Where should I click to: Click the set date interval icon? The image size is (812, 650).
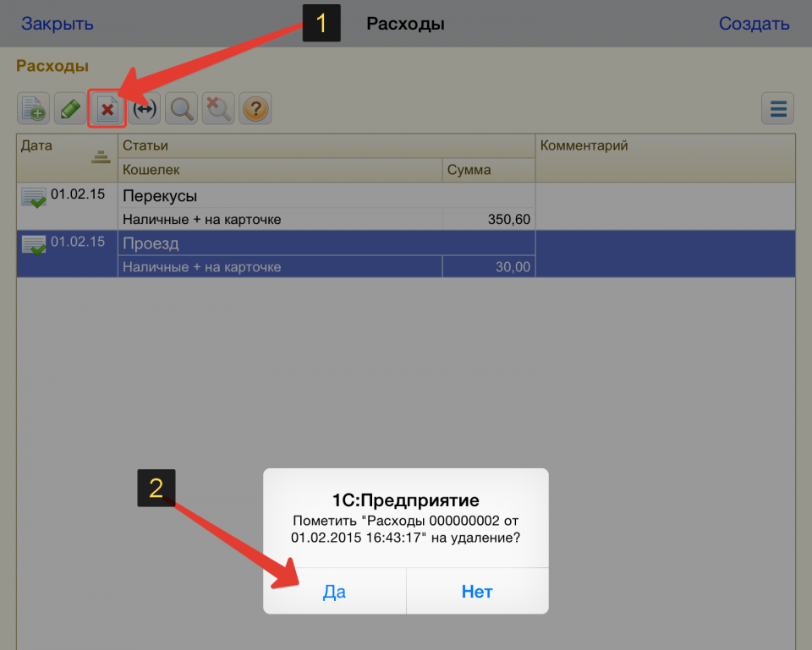click(x=145, y=109)
